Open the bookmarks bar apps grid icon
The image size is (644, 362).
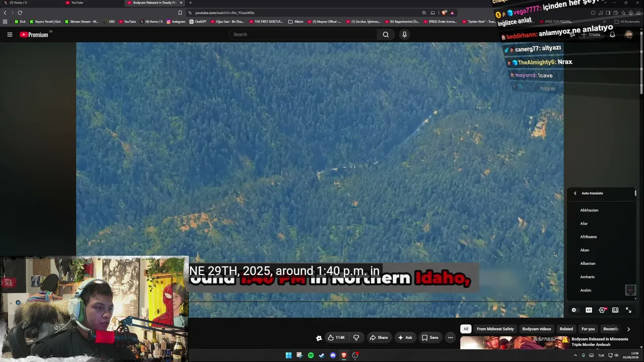tap(5, 22)
